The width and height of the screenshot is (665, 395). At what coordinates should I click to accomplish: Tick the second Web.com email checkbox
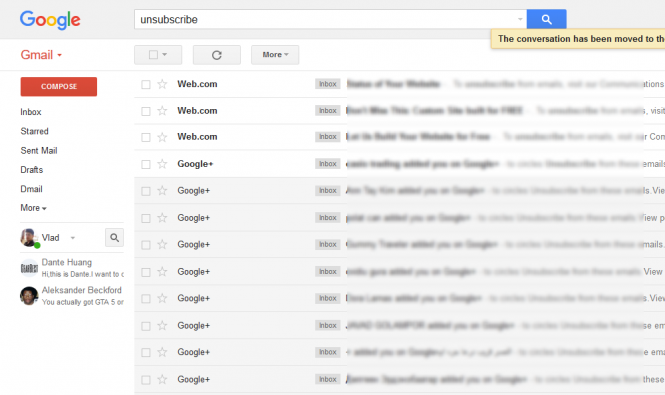[145, 111]
